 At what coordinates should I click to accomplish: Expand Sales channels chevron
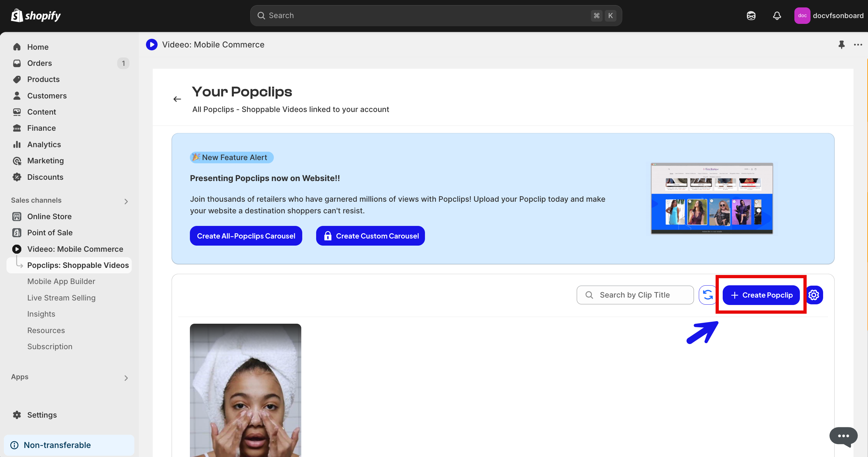click(x=126, y=201)
